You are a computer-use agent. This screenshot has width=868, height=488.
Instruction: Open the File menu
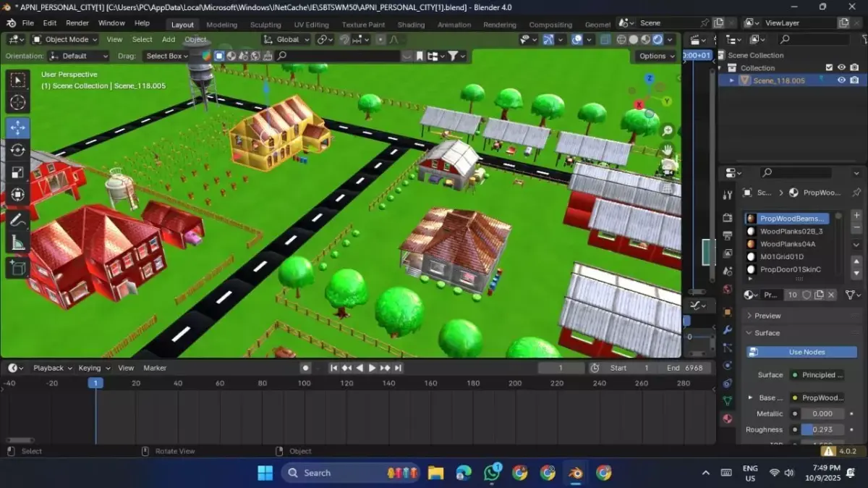pyautogui.click(x=27, y=23)
